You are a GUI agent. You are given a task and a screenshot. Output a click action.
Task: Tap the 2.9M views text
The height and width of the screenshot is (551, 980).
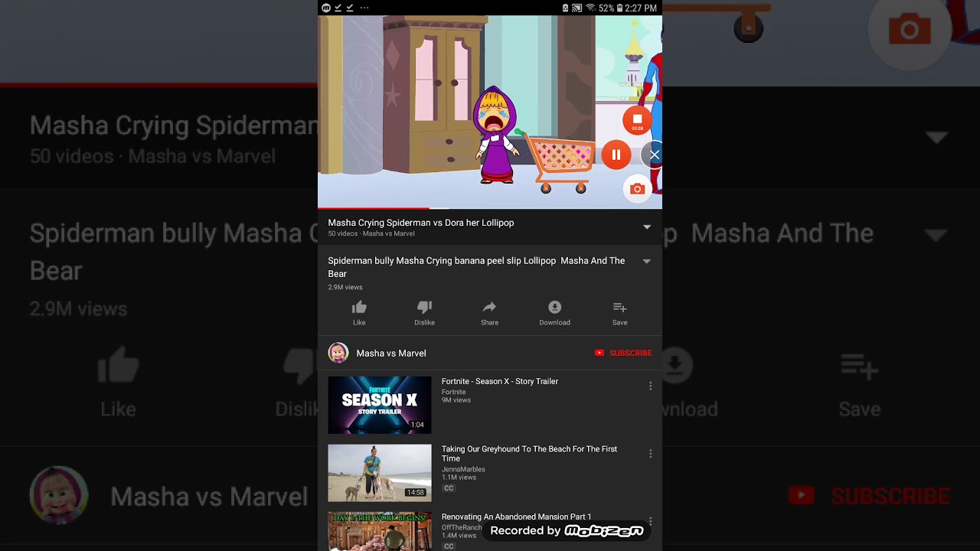coord(345,287)
